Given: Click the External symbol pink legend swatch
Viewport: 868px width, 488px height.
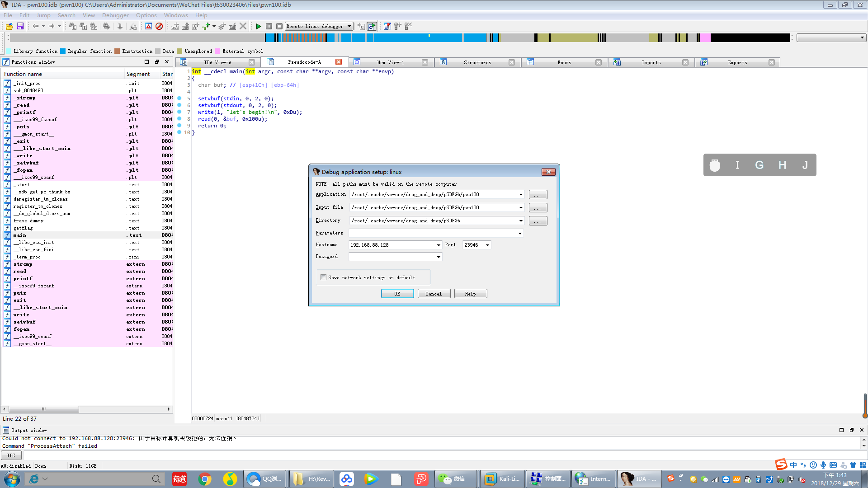Looking at the screenshot, I should [x=217, y=51].
